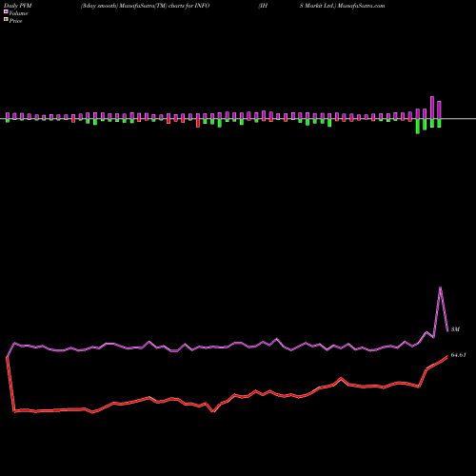Select the 'Volume' legend label
Screen dimensions: 476x476
point(18,13)
